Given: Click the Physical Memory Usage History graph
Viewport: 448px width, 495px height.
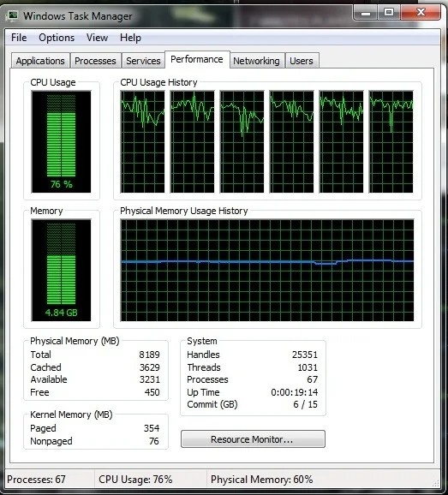Looking at the screenshot, I should 267,271.
